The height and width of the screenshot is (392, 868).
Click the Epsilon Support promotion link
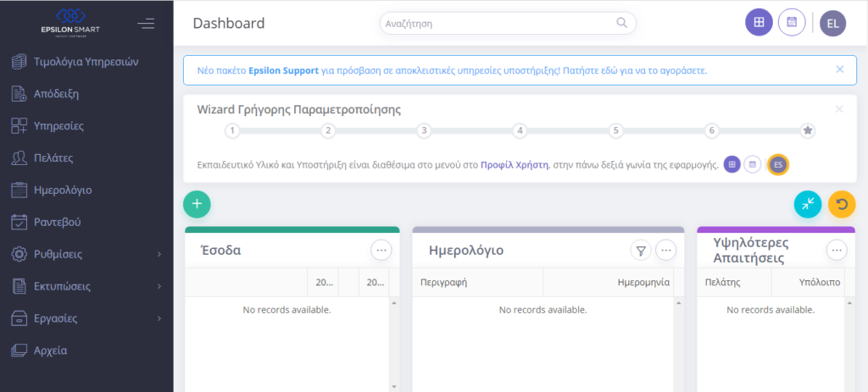[283, 70]
